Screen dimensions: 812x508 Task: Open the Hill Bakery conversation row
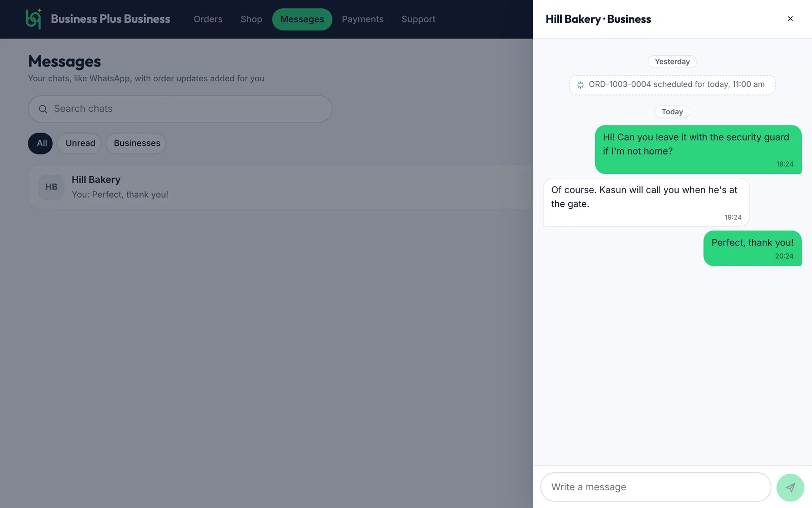coord(281,187)
